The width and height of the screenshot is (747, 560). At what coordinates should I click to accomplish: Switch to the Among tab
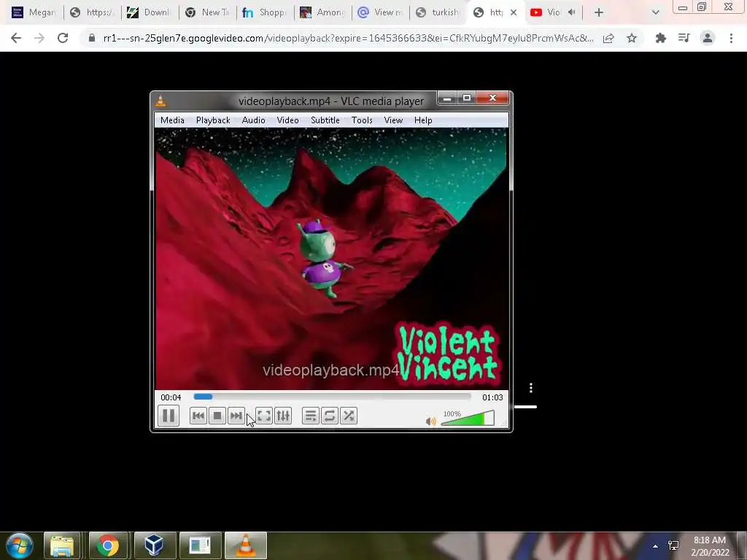pos(323,12)
